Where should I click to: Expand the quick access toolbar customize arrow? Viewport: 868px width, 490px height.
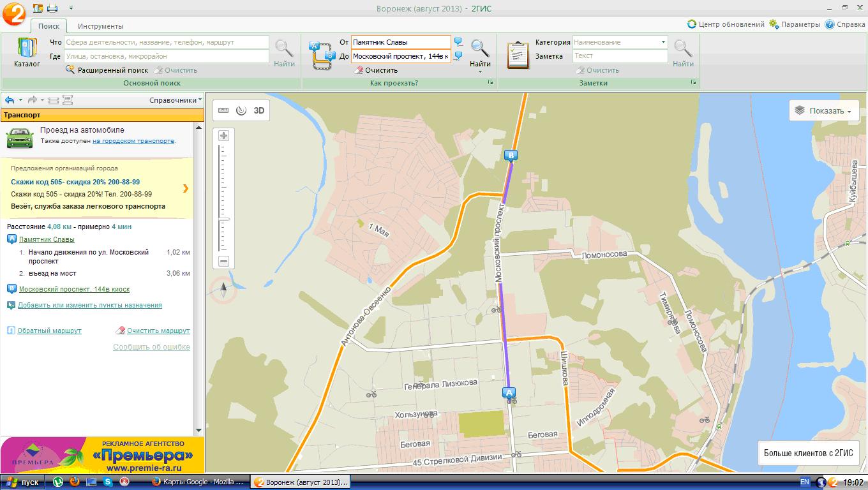click(x=70, y=8)
